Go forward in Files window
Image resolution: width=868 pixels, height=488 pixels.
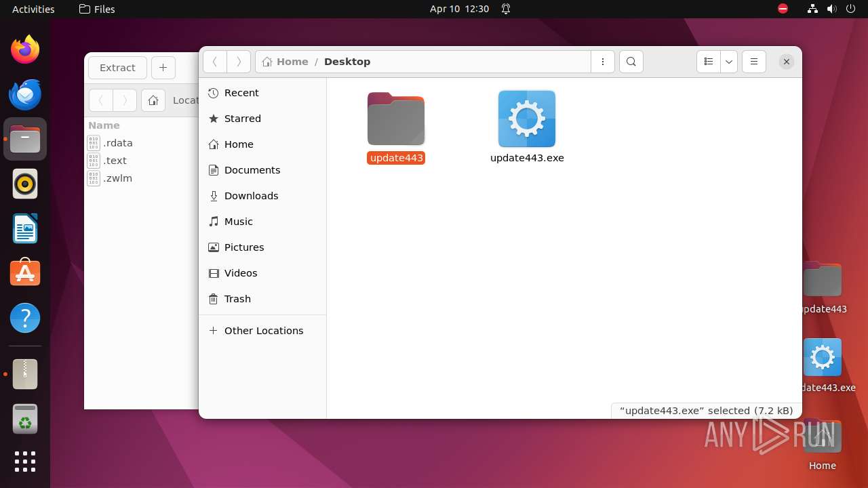pyautogui.click(x=239, y=62)
